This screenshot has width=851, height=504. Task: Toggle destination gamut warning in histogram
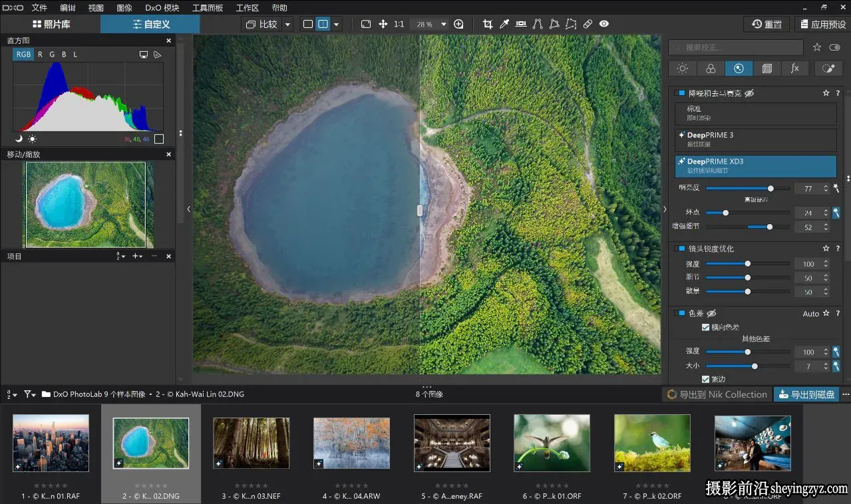click(158, 55)
